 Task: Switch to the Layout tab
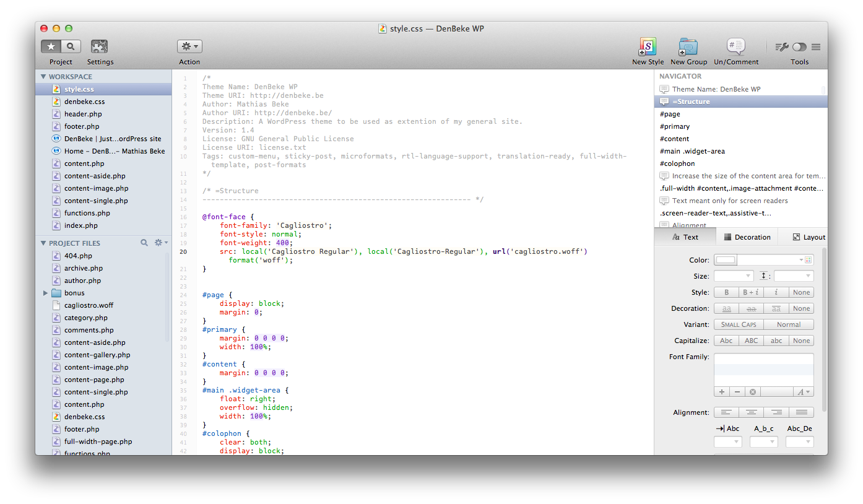click(809, 237)
